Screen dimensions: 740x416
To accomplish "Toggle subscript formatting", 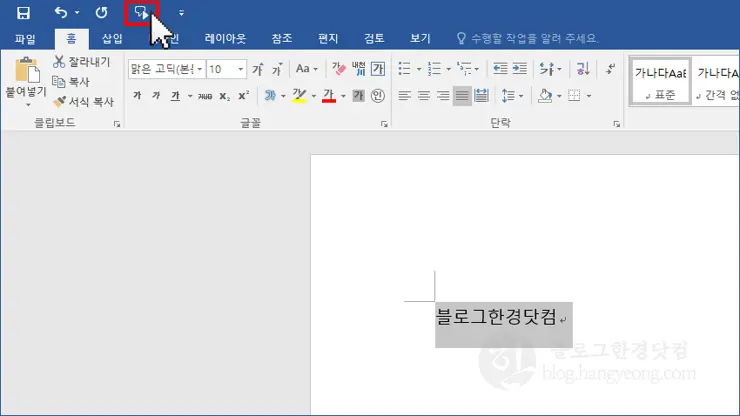I will 225,96.
